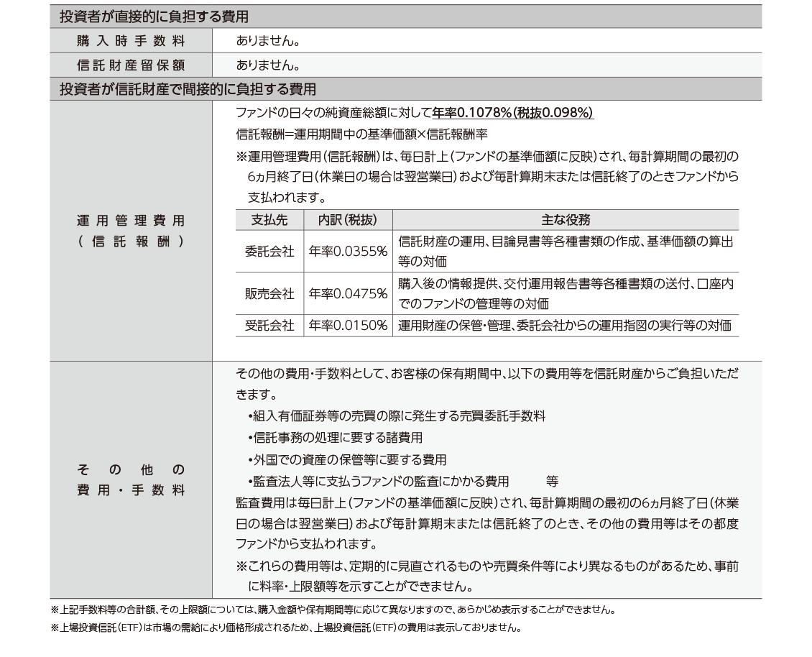This screenshot has width=812, height=657.
Task: Select the 購入時手数料 row label
Action: [x=131, y=40]
